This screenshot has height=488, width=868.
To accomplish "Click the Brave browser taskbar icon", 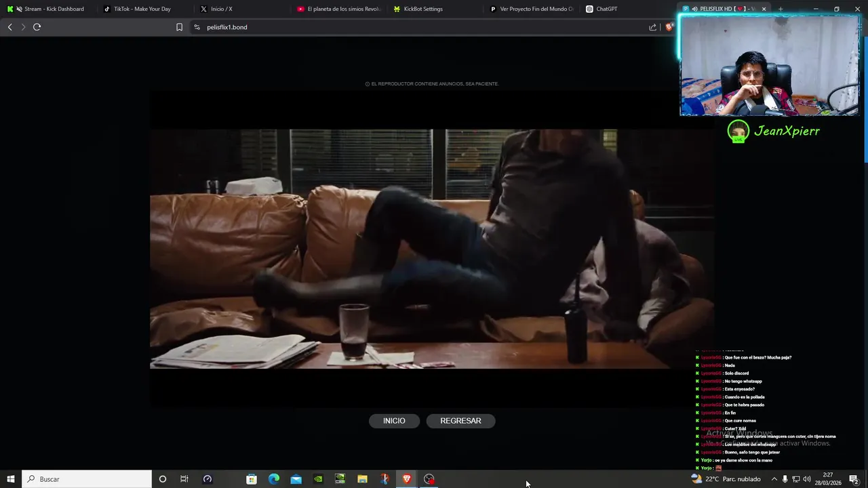I will [407, 479].
